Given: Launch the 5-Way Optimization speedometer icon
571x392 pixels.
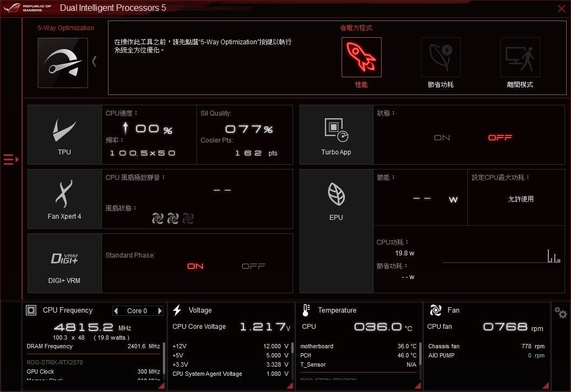Looking at the screenshot, I should (63, 63).
